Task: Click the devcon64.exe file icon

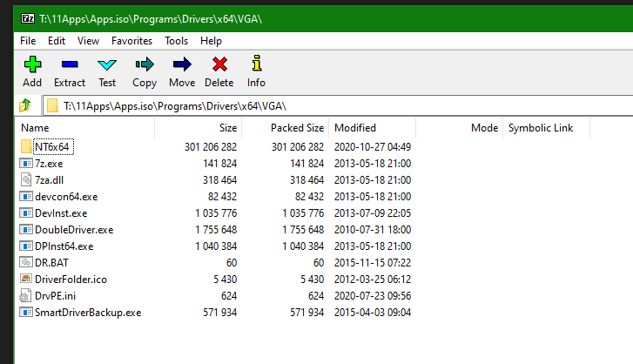Action: click(x=26, y=197)
